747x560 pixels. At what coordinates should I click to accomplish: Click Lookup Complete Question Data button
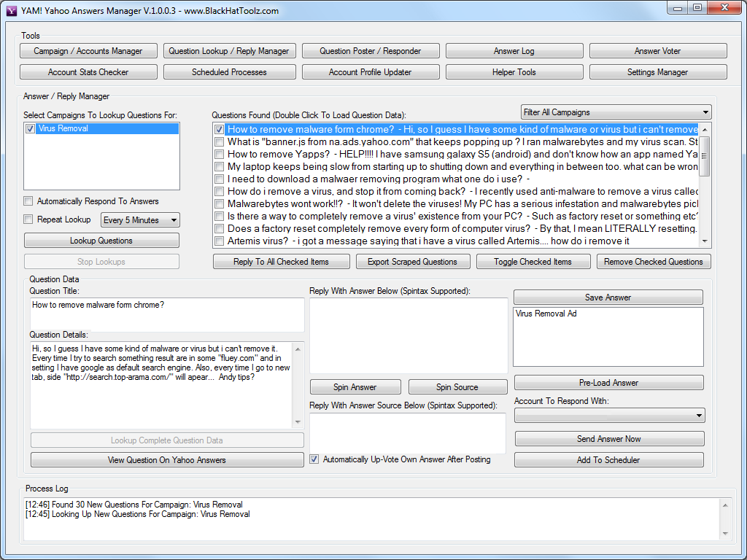(167, 440)
